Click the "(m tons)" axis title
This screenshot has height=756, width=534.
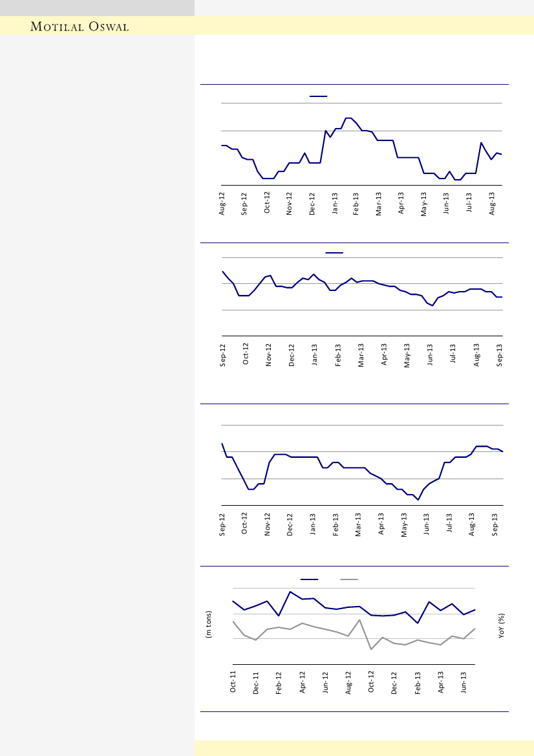[x=209, y=625]
